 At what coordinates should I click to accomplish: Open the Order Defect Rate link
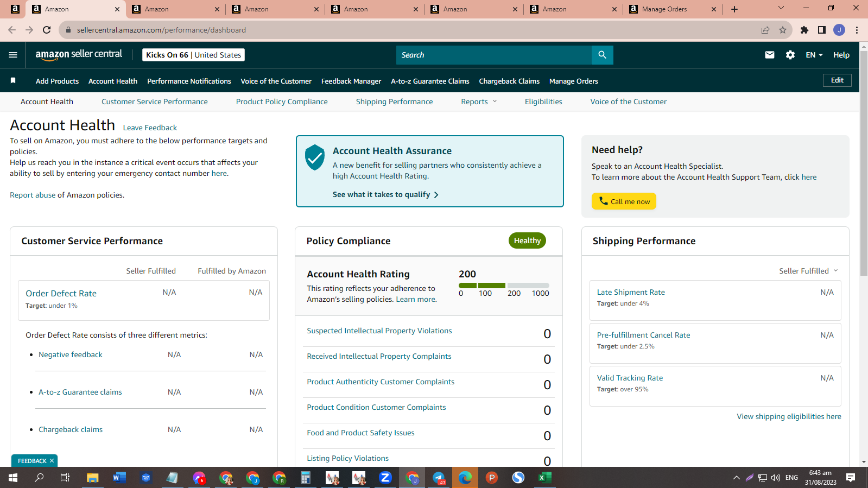click(x=61, y=293)
